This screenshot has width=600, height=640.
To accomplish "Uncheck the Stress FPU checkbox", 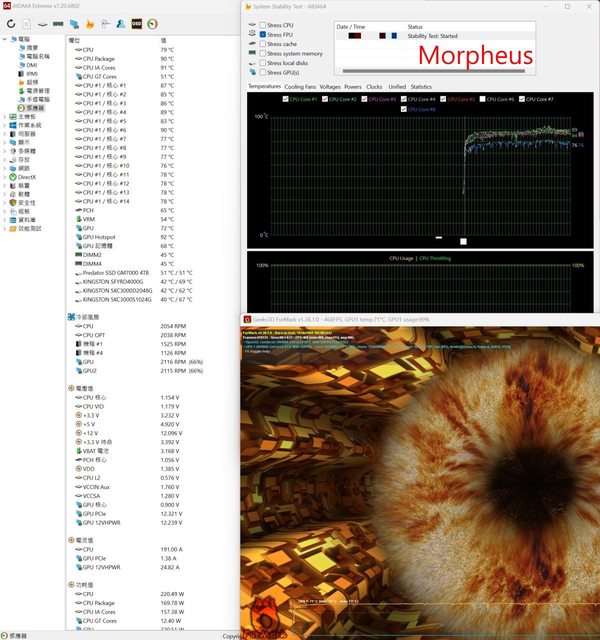I will point(263,34).
